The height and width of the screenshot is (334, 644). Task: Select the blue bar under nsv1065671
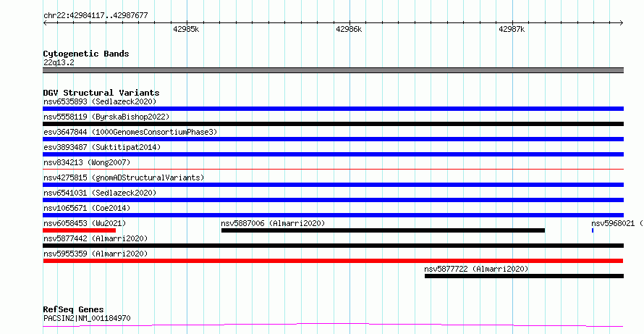pyautogui.click(x=333, y=215)
